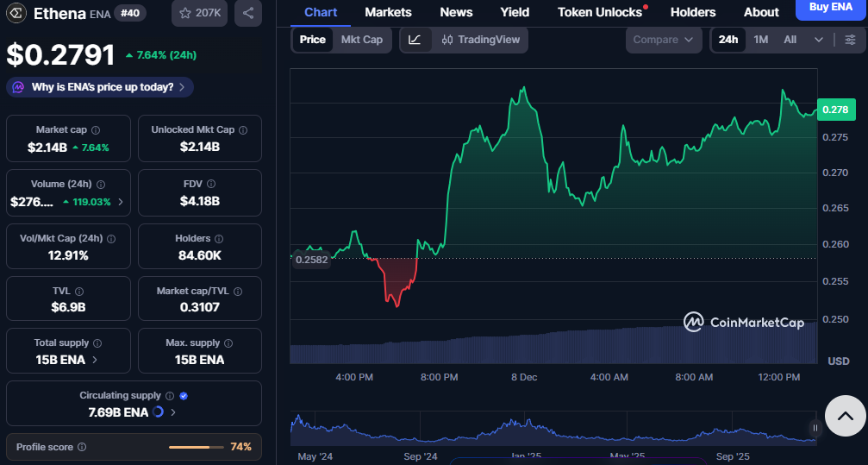Open chart settings sliders icon
868x465 pixels.
(850, 40)
